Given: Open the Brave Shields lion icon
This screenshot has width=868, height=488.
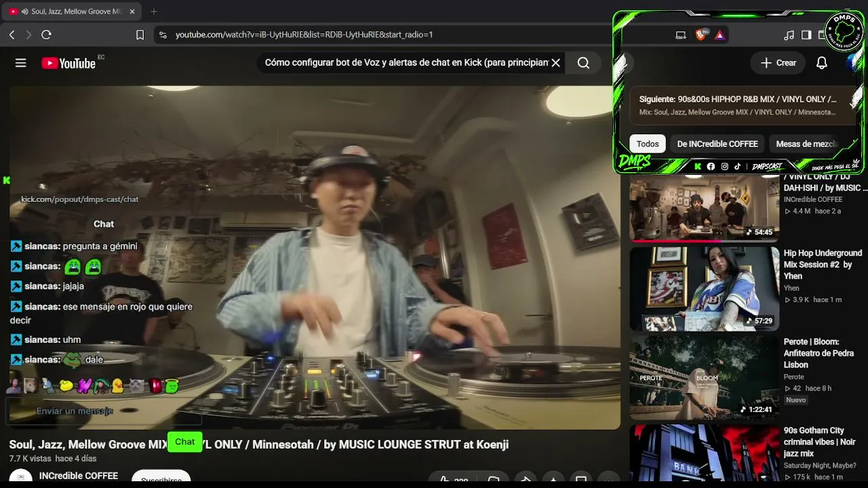Looking at the screenshot, I should pyautogui.click(x=701, y=35).
